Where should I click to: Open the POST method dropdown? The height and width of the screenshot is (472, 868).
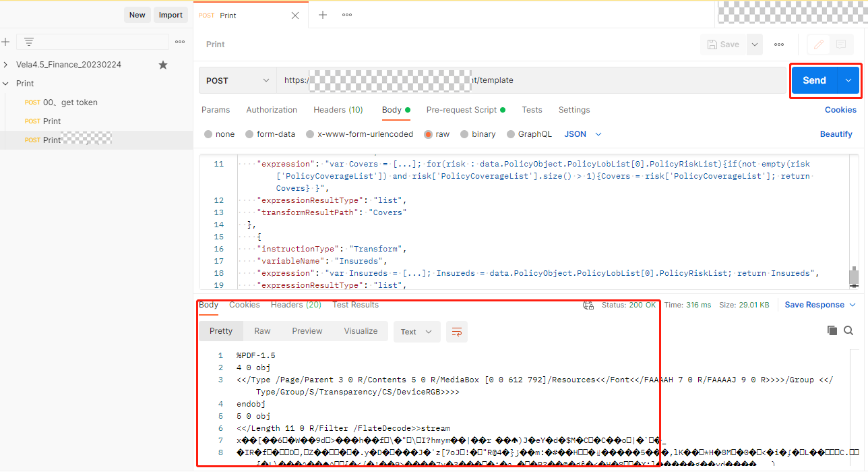pyautogui.click(x=237, y=80)
